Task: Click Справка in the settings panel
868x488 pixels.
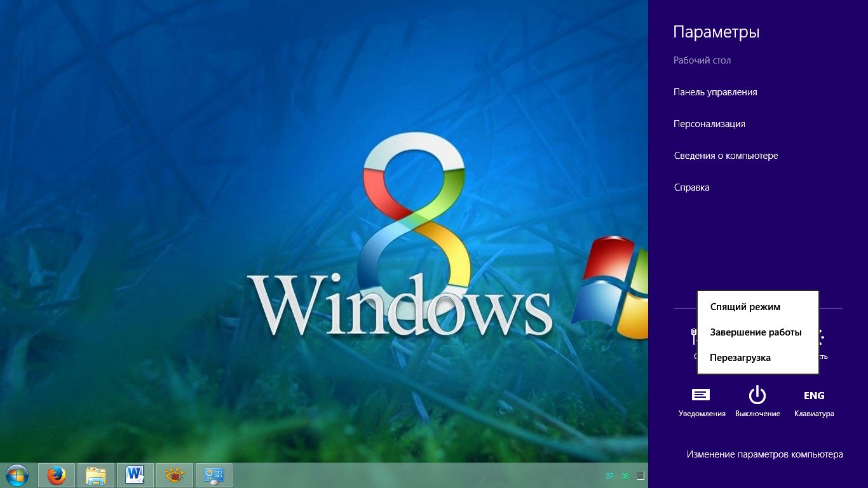Action: 691,187
